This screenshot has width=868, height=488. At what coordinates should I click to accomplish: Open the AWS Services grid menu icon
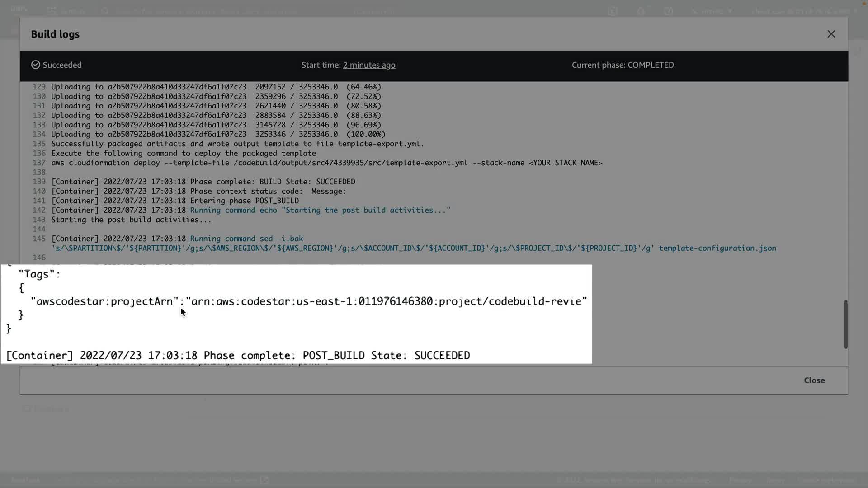point(52,11)
